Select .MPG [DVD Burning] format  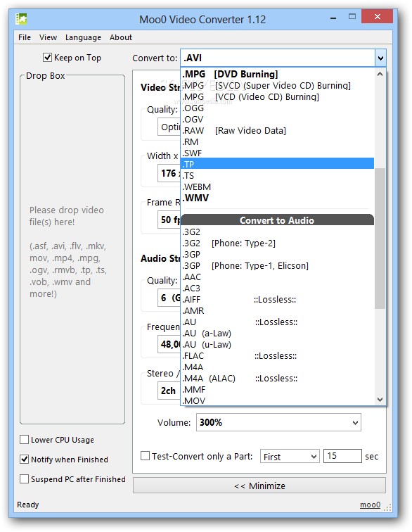[278, 74]
